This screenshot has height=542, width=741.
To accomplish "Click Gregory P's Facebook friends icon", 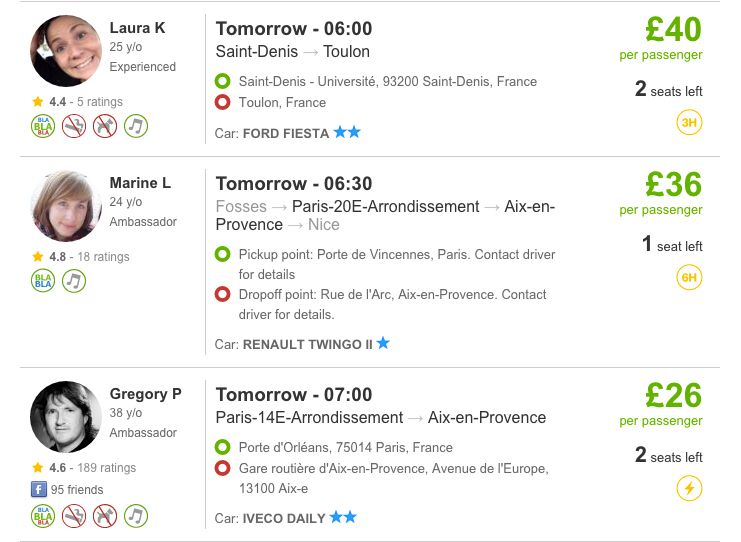I will [x=39, y=489].
